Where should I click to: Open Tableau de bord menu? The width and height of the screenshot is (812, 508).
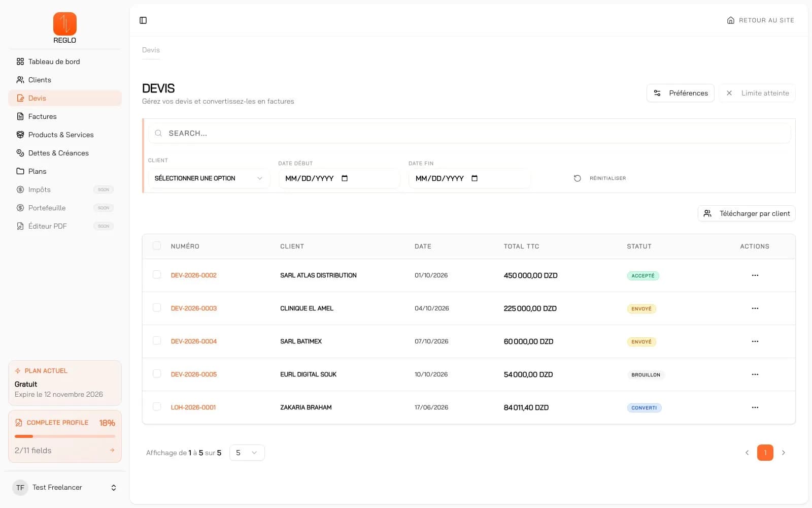[65, 61]
